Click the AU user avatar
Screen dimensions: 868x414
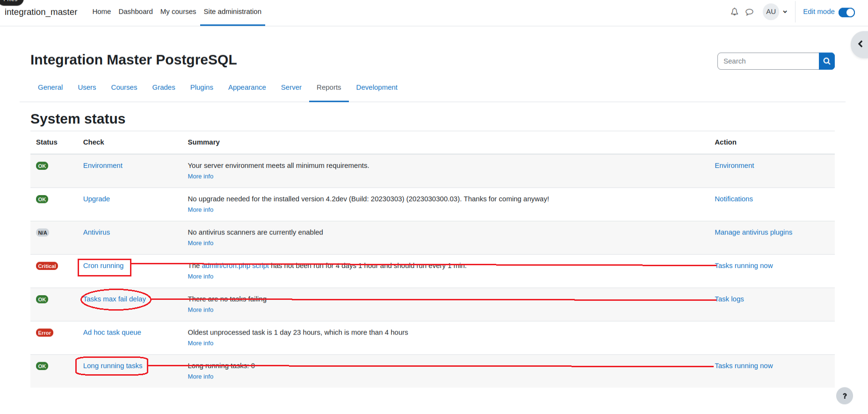pyautogui.click(x=771, y=12)
